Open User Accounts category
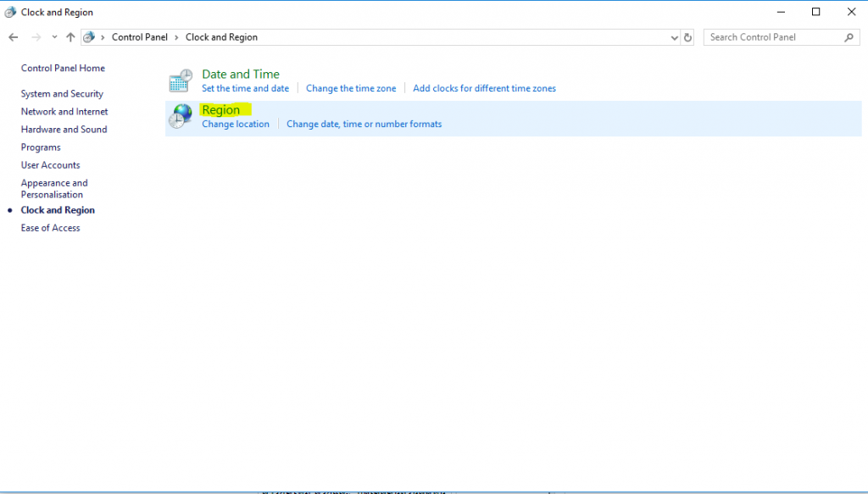This screenshot has height=494, width=868. pyautogui.click(x=50, y=165)
